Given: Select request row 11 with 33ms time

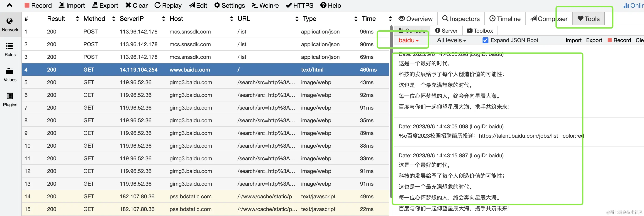Looking at the screenshot, I should tap(205, 158).
